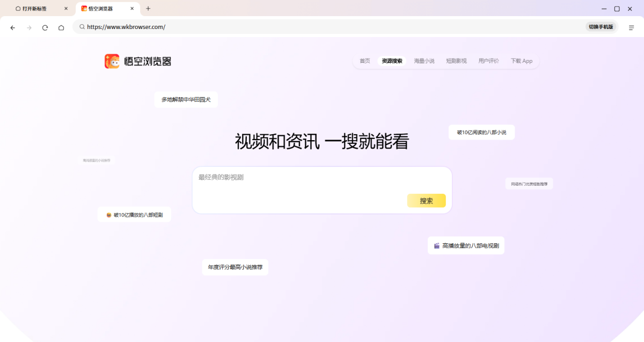644x342 pixels.
Task: Click the forward navigation arrow
Action: tap(29, 27)
